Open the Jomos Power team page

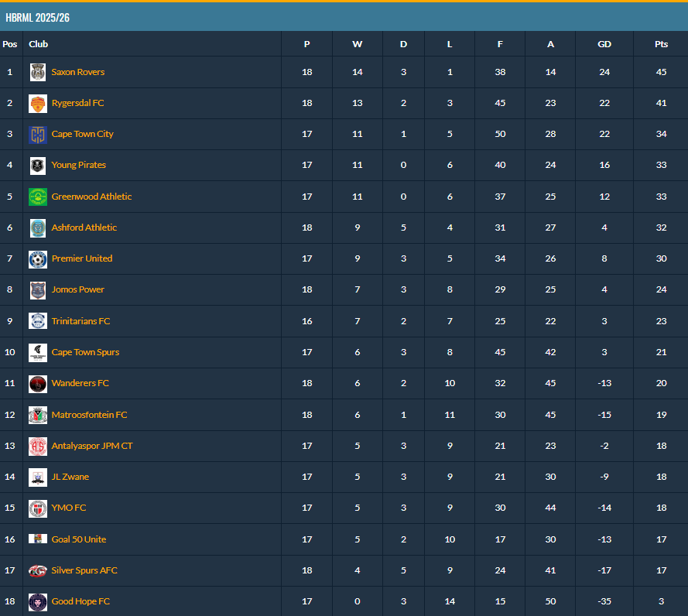tap(77, 289)
